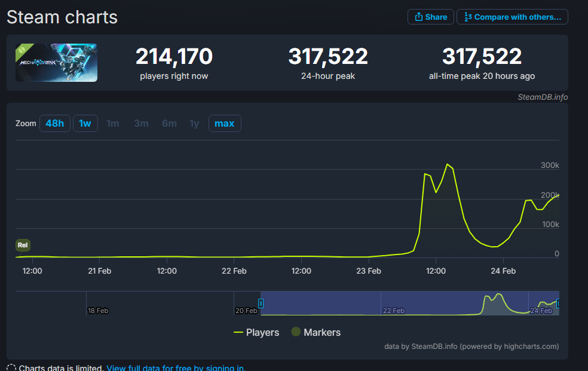Click the Mecha Break game thumbnail
Screen dimensions: 588x371
(56, 63)
